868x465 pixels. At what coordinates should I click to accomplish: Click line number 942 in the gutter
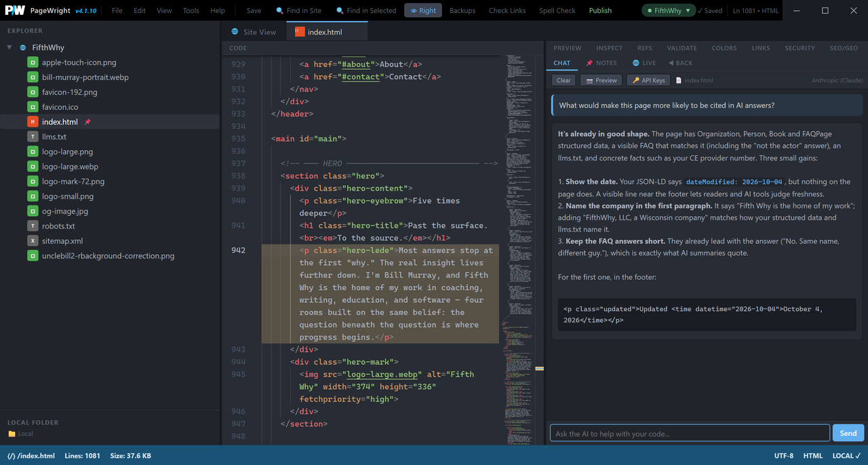pos(238,250)
